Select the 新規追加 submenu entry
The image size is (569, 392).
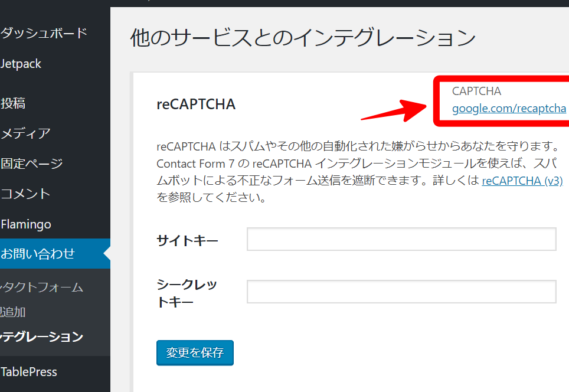13,312
